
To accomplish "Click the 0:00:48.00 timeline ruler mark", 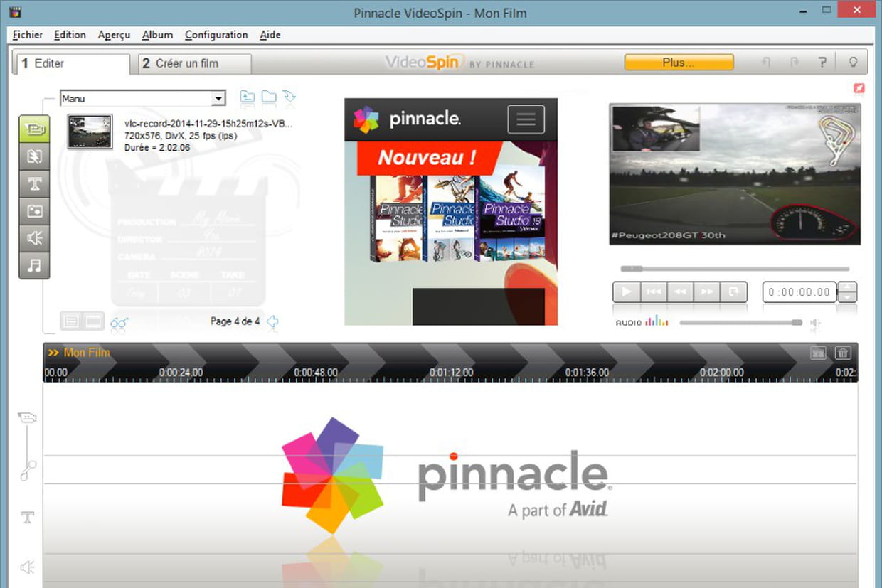I will (316, 373).
